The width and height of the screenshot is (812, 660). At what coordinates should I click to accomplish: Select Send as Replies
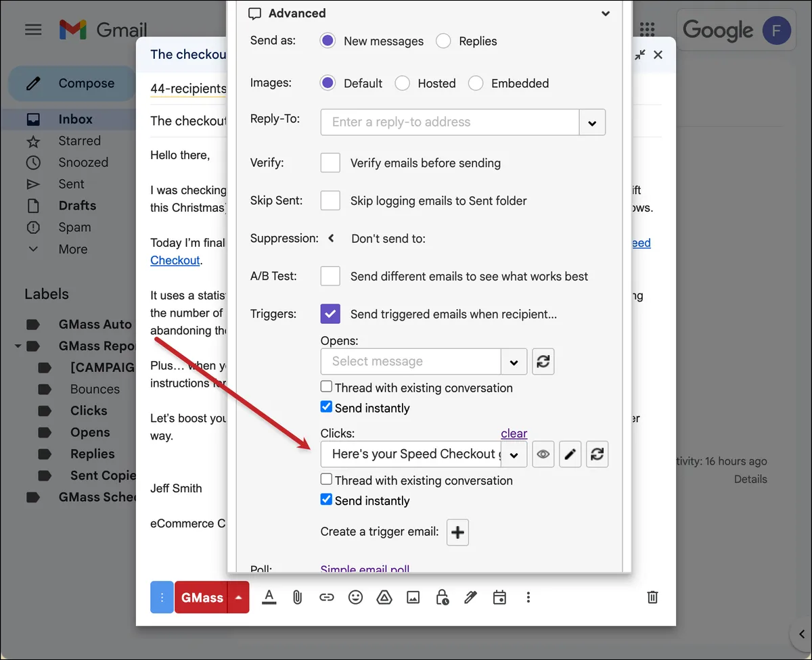[x=443, y=41]
